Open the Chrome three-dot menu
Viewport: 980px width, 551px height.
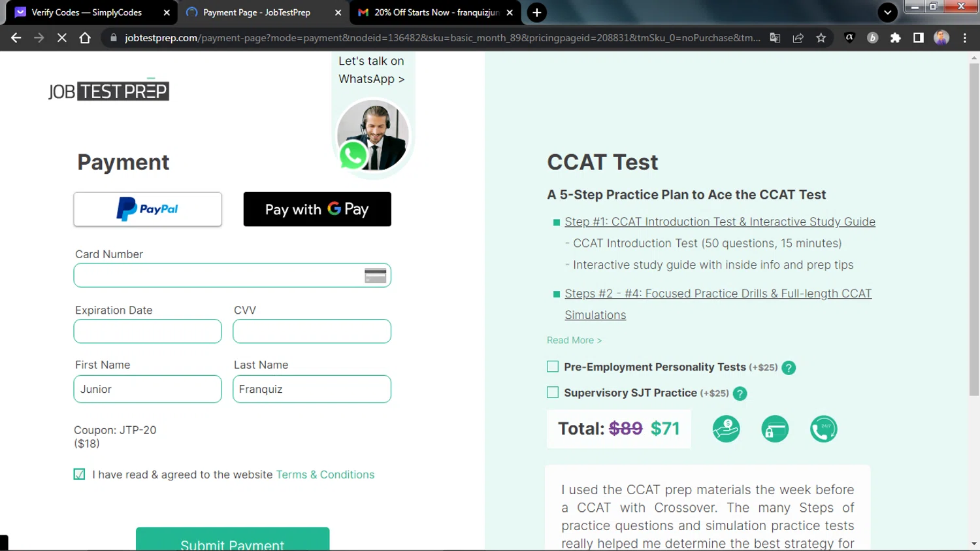965,38
